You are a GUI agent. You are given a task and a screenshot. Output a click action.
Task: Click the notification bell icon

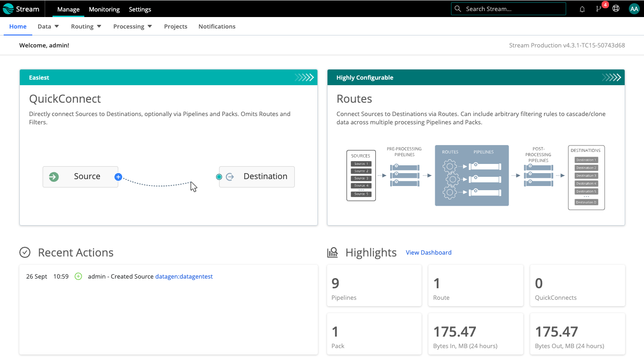(x=582, y=9)
